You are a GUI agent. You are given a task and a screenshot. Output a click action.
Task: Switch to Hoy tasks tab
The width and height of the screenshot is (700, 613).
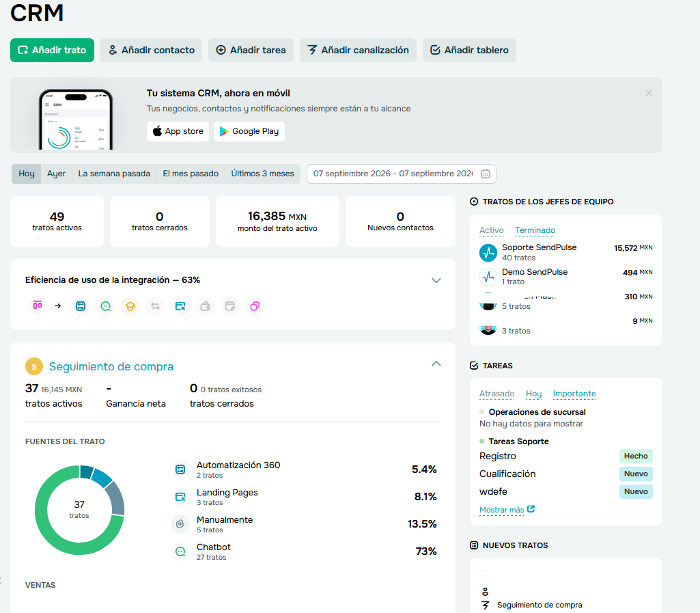tap(534, 394)
